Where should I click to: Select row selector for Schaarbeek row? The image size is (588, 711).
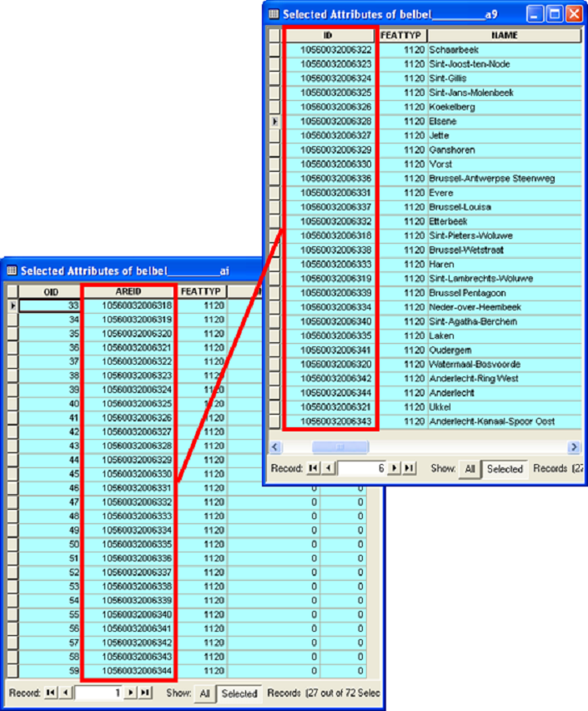coord(274,50)
